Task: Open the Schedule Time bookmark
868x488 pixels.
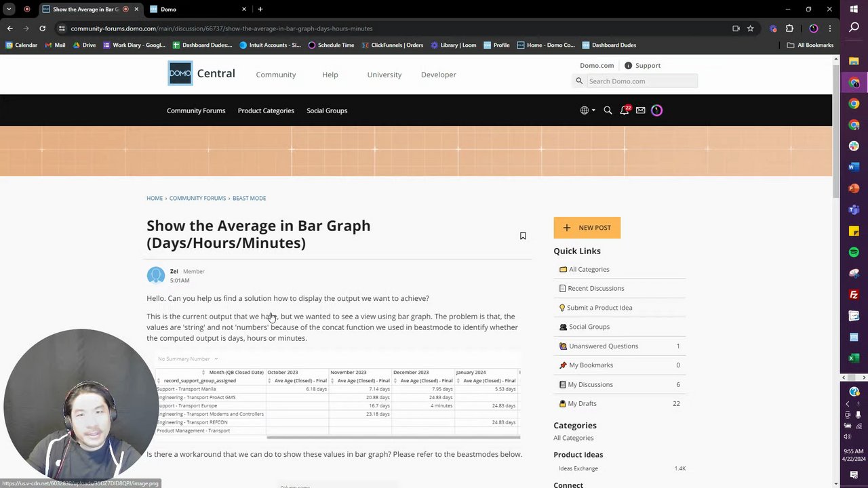Action: pyautogui.click(x=331, y=45)
